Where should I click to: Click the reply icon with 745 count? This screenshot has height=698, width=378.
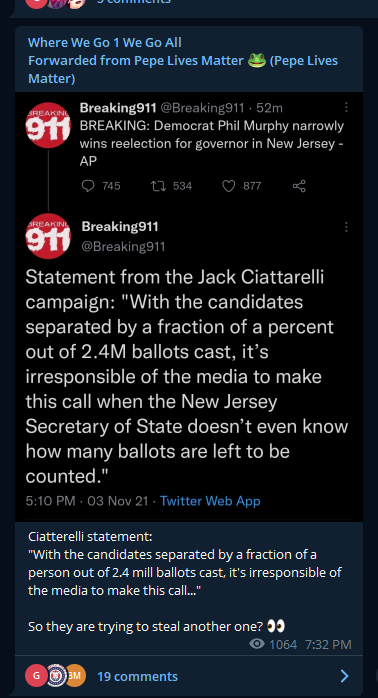click(88, 186)
